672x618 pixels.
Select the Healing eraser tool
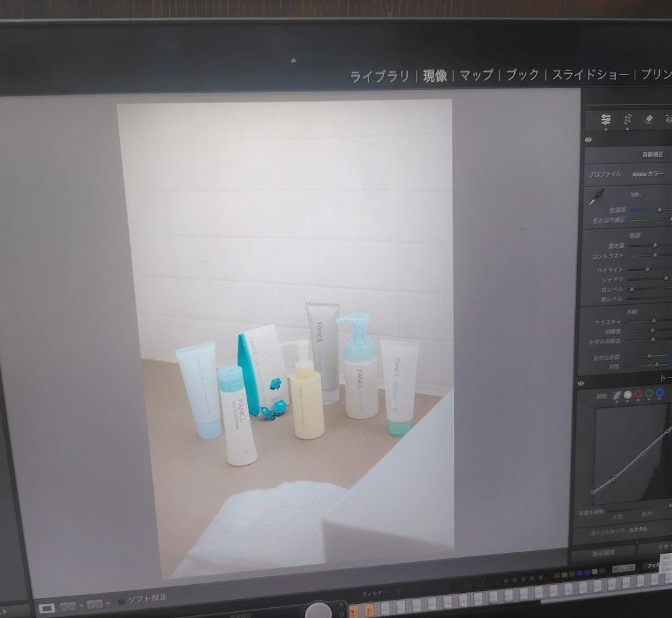[x=648, y=119]
